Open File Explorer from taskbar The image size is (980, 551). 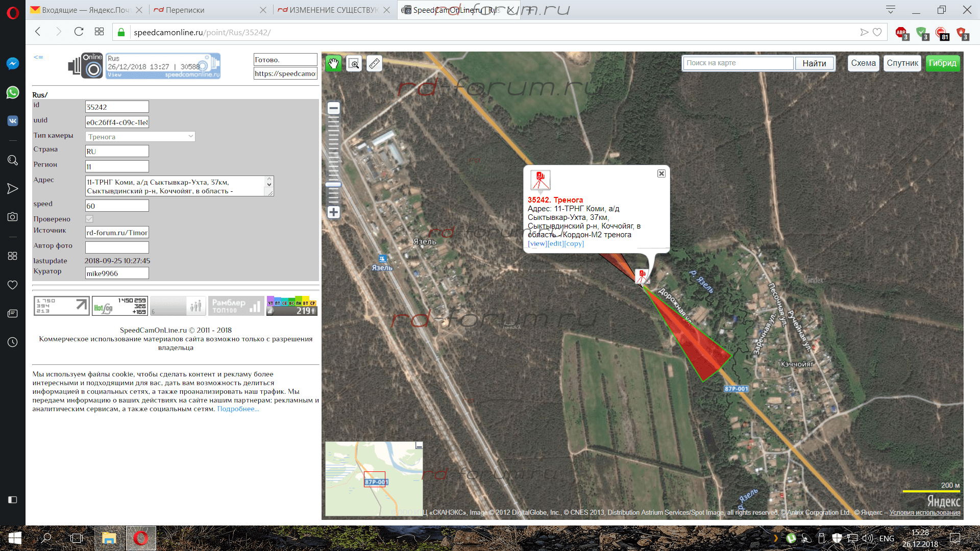coord(109,538)
